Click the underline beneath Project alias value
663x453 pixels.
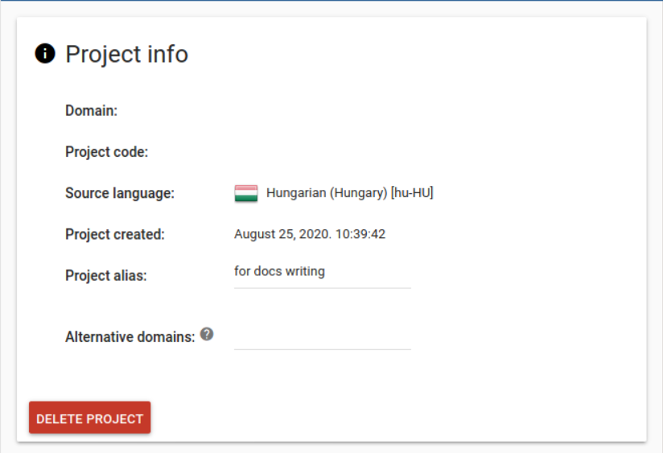pyautogui.click(x=322, y=288)
